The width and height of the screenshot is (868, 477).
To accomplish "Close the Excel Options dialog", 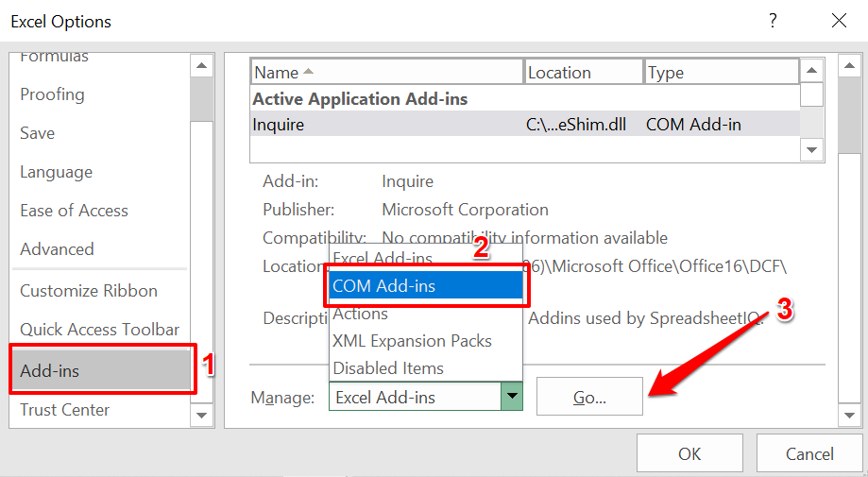I will (x=838, y=20).
